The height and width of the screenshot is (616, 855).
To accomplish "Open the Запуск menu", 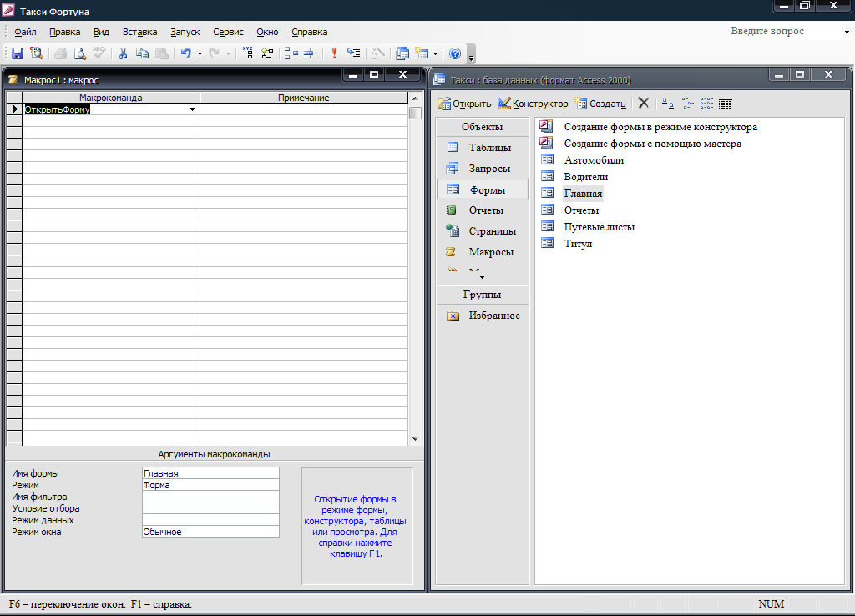I will [185, 32].
